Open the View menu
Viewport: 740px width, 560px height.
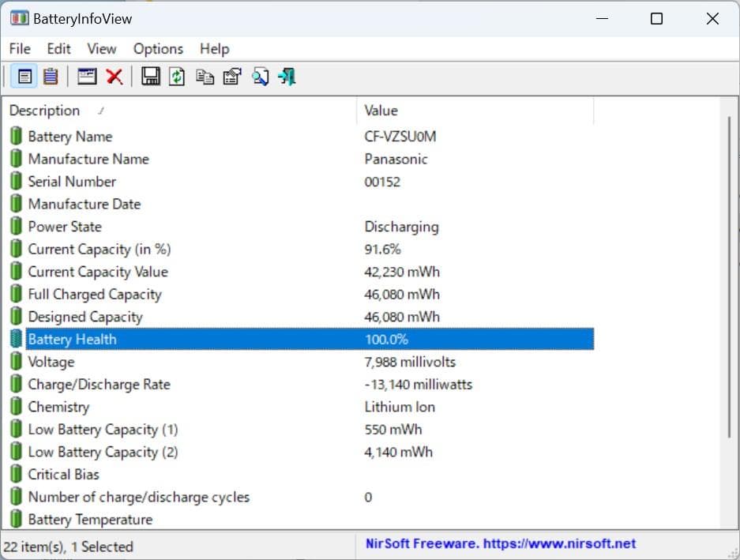101,48
